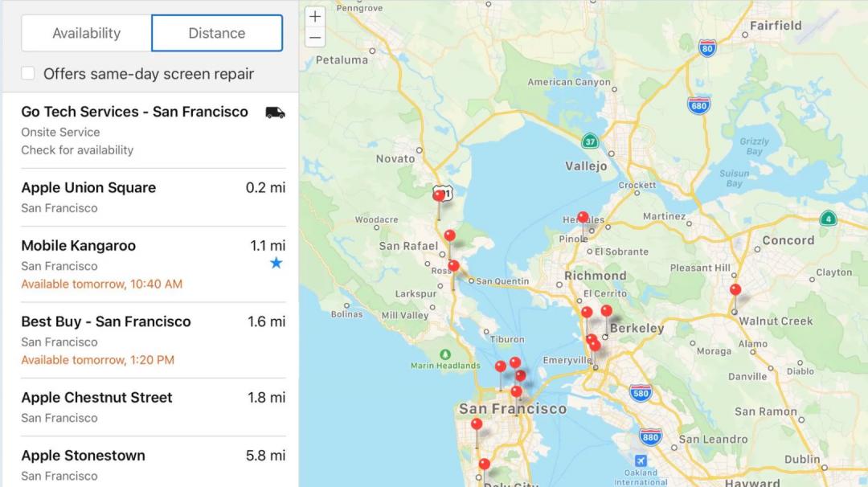Click the onsite service van icon

275,113
